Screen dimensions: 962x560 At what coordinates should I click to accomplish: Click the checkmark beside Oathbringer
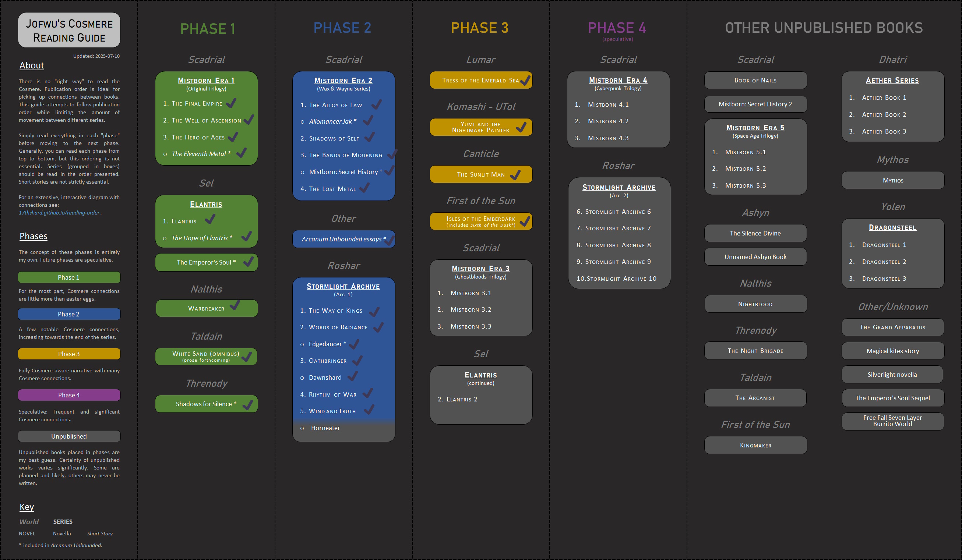(357, 360)
